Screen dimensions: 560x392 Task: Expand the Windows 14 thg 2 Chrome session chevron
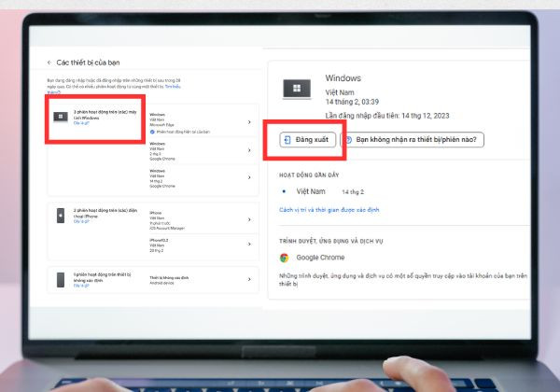click(249, 177)
